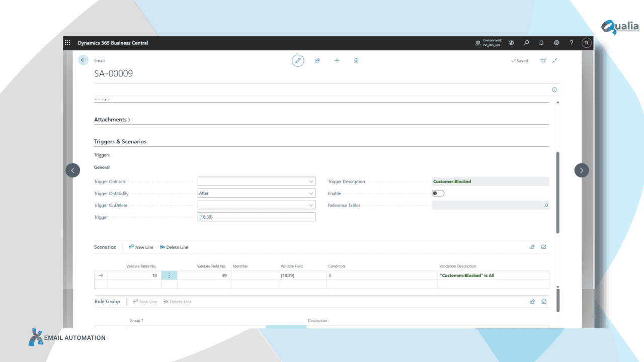Screen dimensions: 644x362
Task: Click the environment icon in top bar
Action: tap(478, 43)
